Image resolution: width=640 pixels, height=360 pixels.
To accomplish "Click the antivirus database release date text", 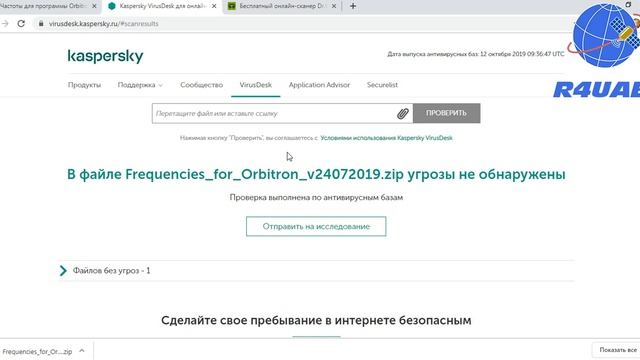I will point(476,54).
